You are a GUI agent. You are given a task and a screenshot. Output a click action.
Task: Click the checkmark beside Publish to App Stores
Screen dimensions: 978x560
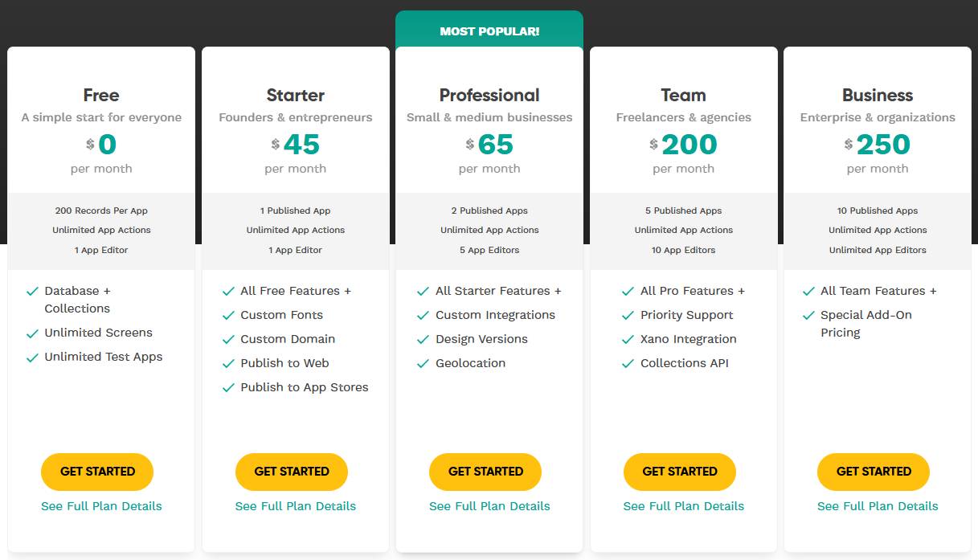(228, 387)
